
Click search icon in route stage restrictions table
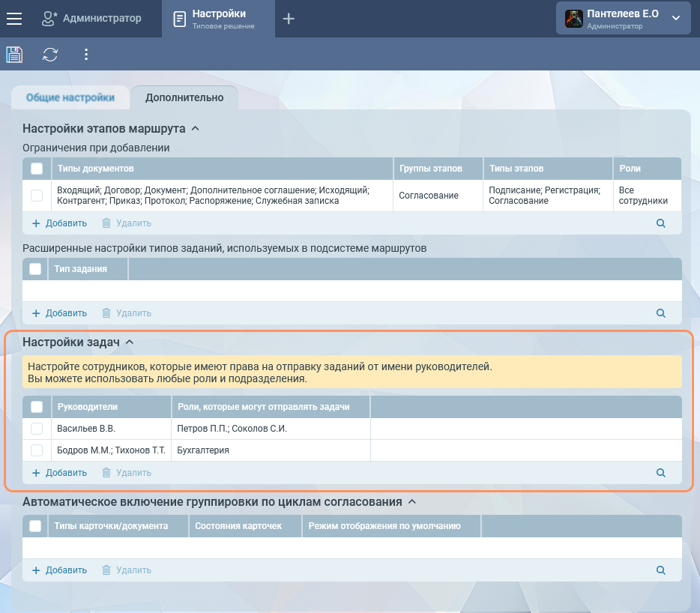pyautogui.click(x=660, y=223)
